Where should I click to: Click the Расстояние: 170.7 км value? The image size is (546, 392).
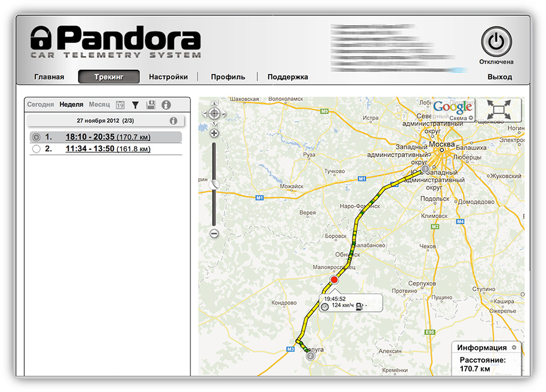pyautogui.click(x=482, y=364)
